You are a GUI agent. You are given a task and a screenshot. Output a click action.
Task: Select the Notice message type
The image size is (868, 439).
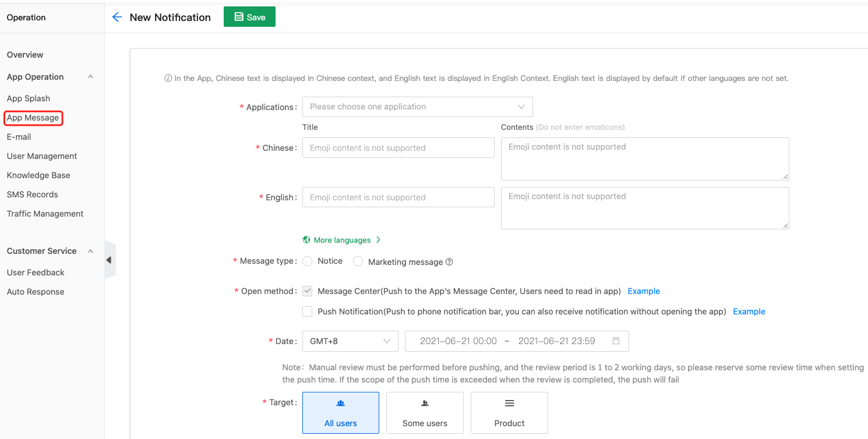click(307, 261)
